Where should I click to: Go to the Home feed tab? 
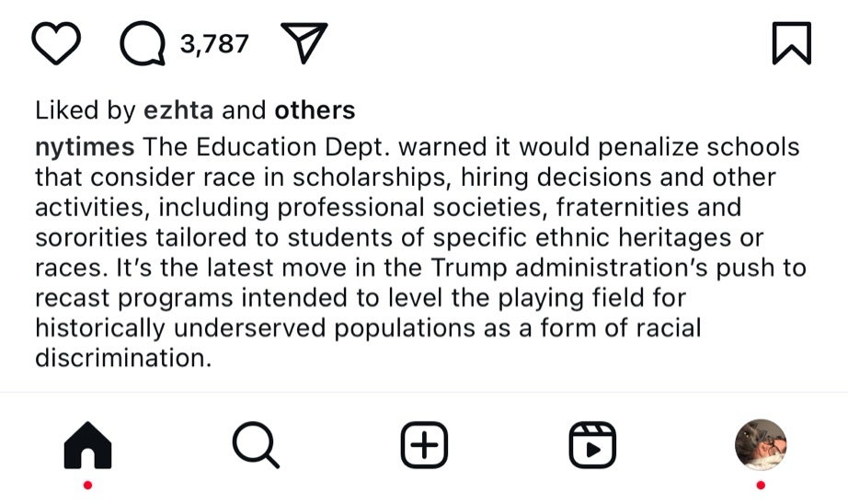[87, 446]
